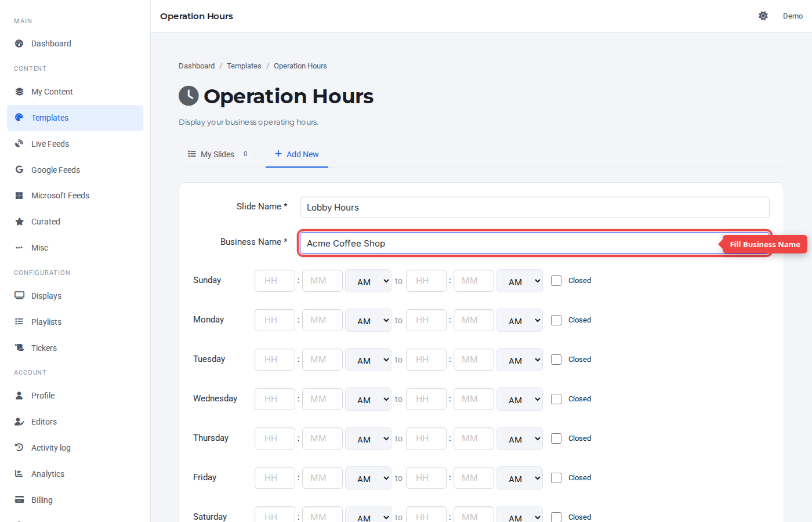Click the Displays monitor icon
Viewport: 812px width, 522px height.
pos(19,296)
